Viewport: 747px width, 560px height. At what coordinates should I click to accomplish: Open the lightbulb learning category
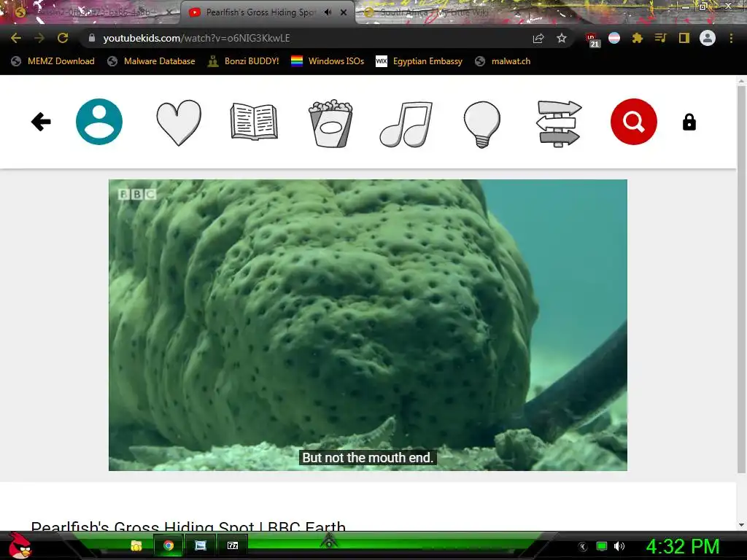[482, 124]
